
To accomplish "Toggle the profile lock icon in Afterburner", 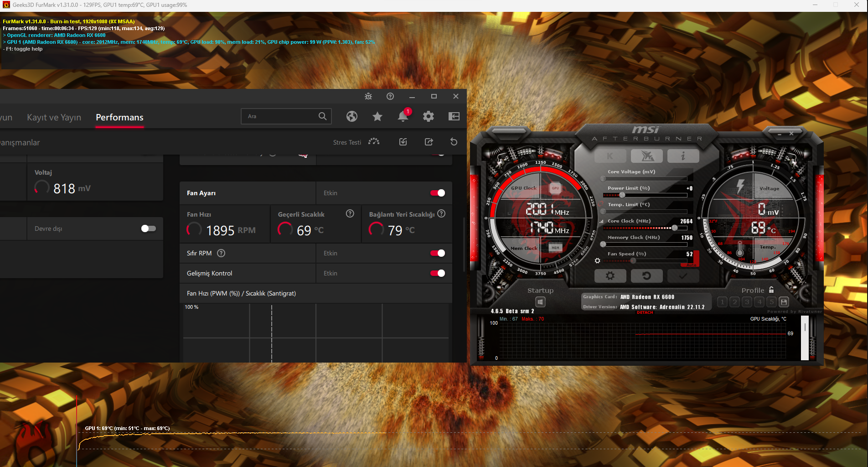I will click(771, 290).
